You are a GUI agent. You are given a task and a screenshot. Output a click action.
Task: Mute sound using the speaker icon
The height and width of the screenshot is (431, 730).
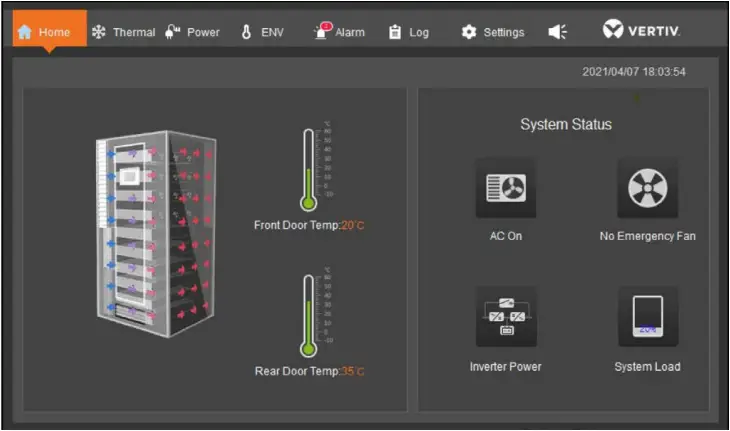(x=558, y=32)
